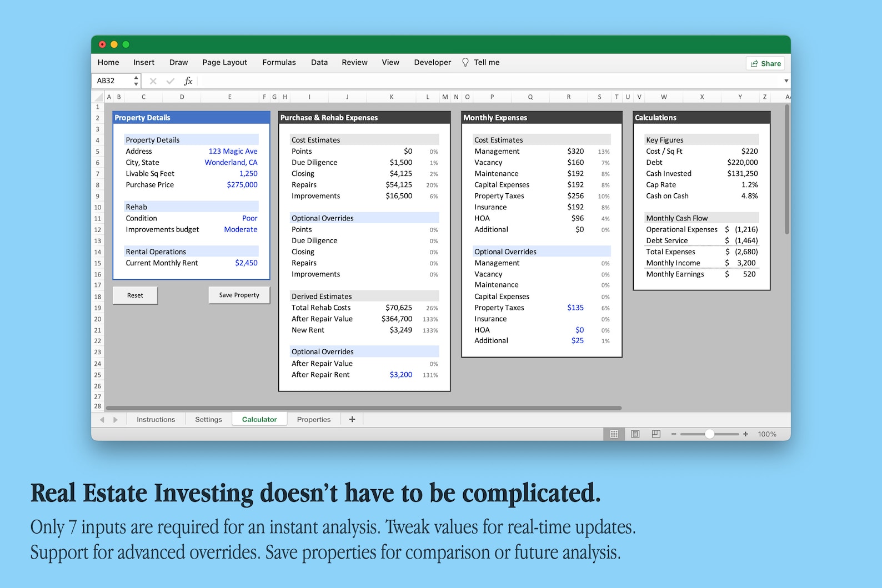Screen dimensions: 882x588
Task: Open the Name Box dropdown stepper
Action: [136, 81]
